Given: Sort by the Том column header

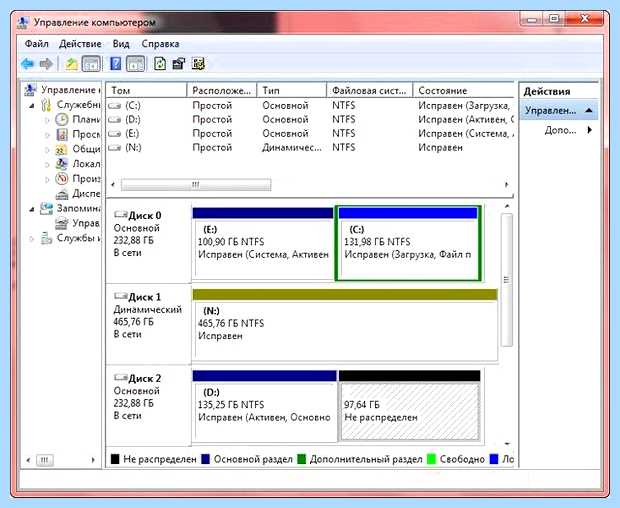Looking at the screenshot, I should [146, 91].
